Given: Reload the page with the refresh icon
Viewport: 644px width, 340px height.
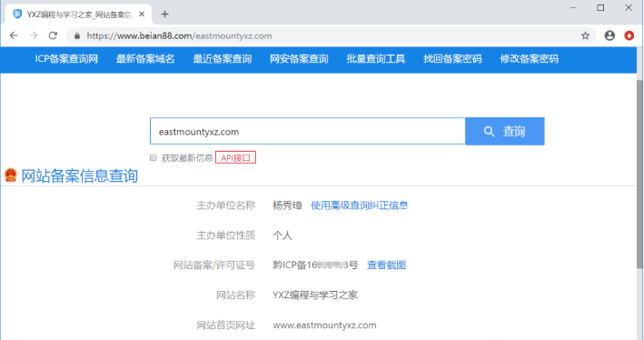Looking at the screenshot, I should [x=53, y=35].
